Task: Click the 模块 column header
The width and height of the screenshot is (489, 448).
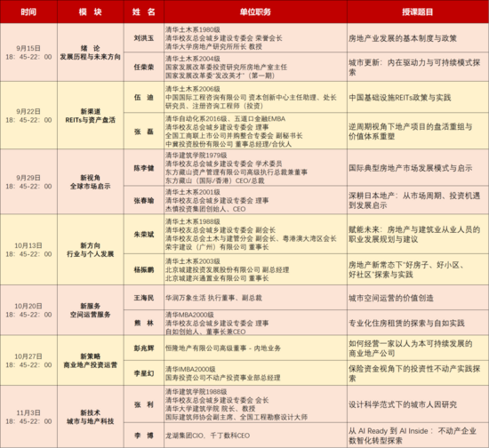Action: (91, 12)
